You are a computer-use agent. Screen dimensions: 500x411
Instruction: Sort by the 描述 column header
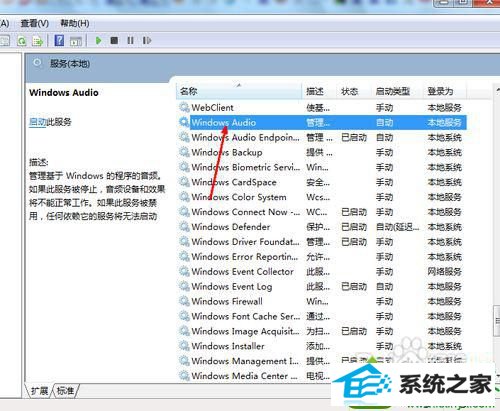tap(319, 91)
